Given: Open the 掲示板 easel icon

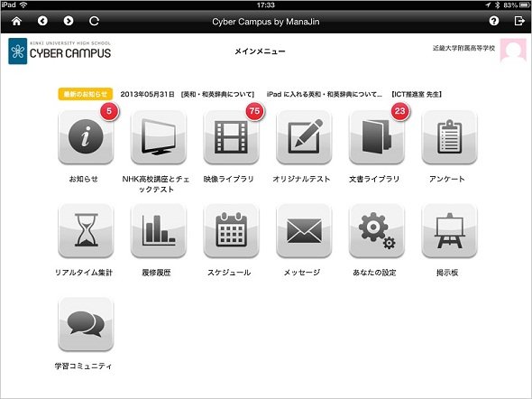Looking at the screenshot, I should click(x=449, y=230).
